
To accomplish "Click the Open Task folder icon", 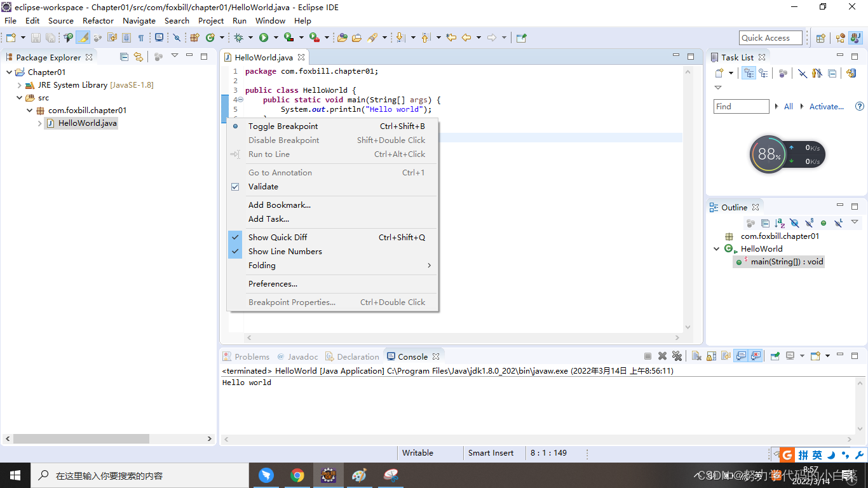I will point(356,37).
